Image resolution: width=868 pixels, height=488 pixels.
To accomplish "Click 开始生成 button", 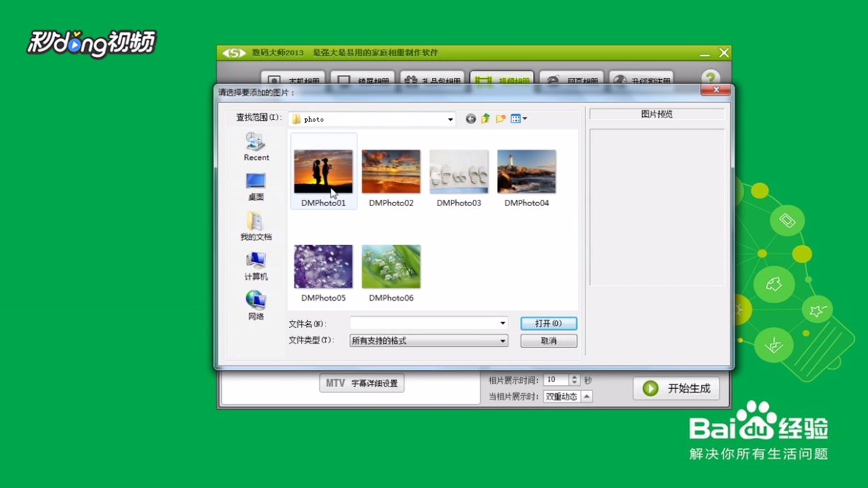I will [x=676, y=388].
